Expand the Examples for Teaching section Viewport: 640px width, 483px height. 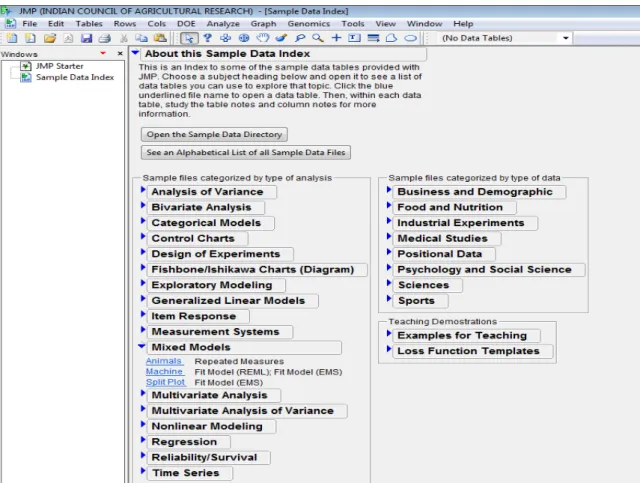389,333
